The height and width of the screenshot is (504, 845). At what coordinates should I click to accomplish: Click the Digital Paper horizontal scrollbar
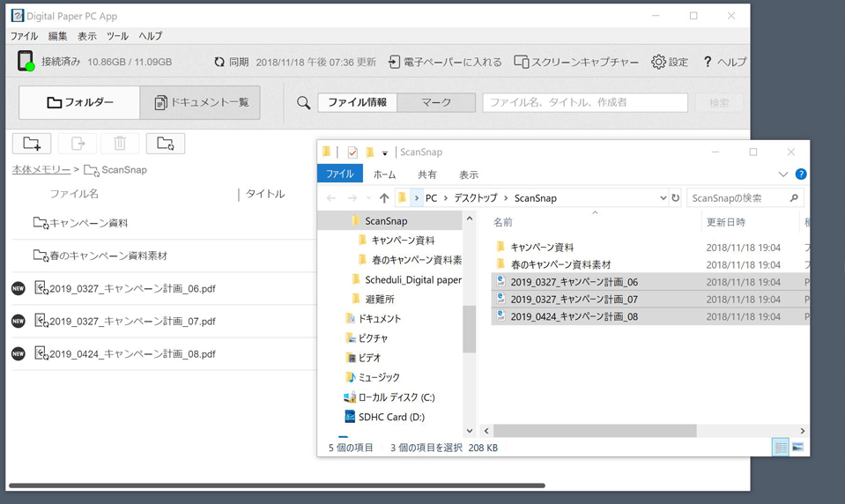click(277, 485)
